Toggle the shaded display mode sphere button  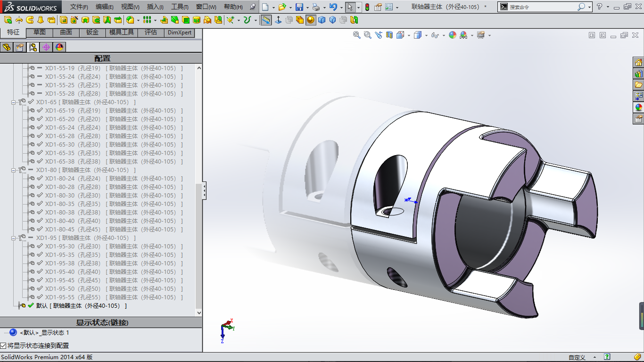pyautogui.click(x=311, y=20)
